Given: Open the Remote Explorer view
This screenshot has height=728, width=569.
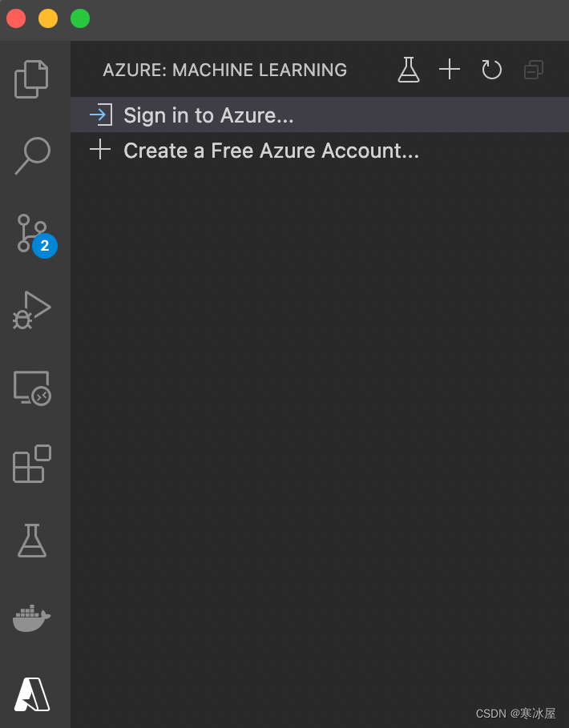Looking at the screenshot, I should point(30,387).
